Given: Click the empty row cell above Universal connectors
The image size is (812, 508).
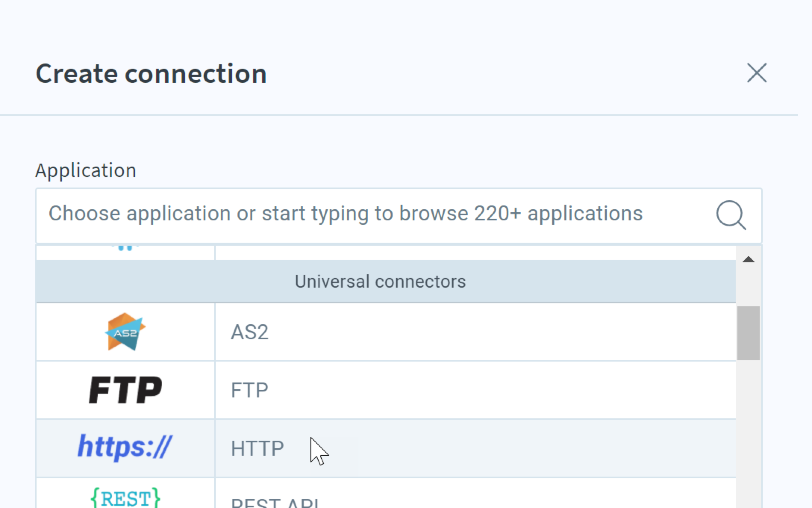Looking at the screenshot, I should [x=475, y=253].
